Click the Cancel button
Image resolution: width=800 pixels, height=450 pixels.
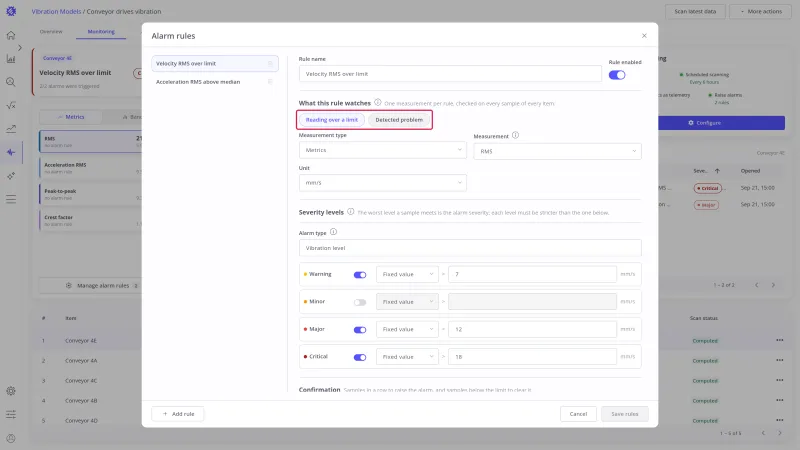(x=578, y=414)
